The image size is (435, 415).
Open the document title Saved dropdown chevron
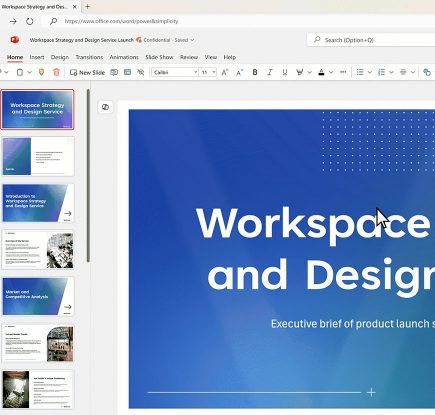(x=192, y=40)
